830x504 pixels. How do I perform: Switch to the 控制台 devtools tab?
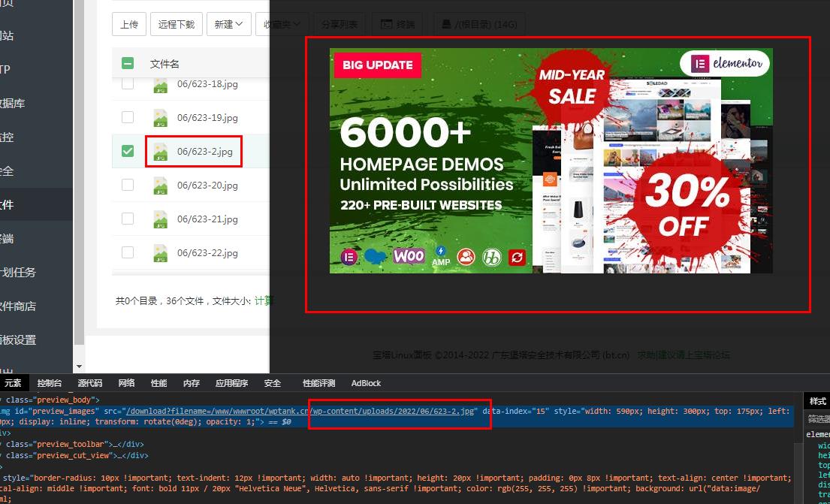[50, 383]
